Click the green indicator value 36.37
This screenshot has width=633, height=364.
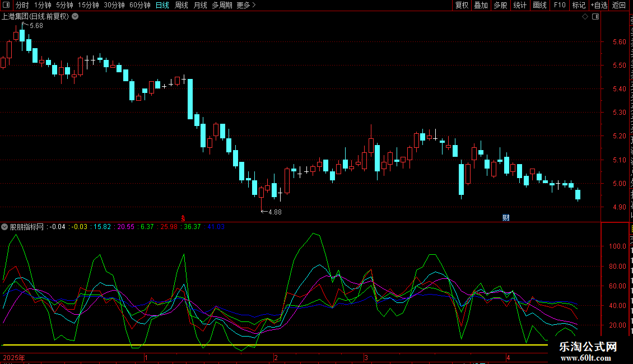(x=192, y=227)
